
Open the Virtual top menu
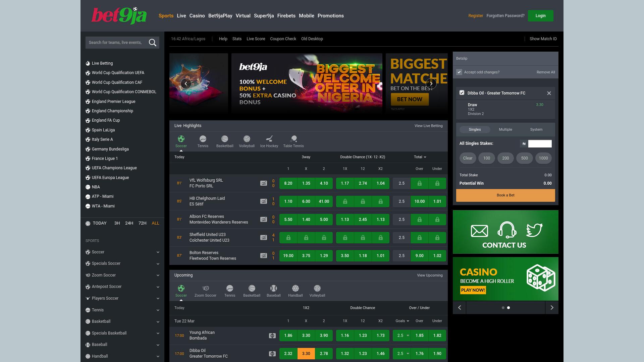point(243,16)
